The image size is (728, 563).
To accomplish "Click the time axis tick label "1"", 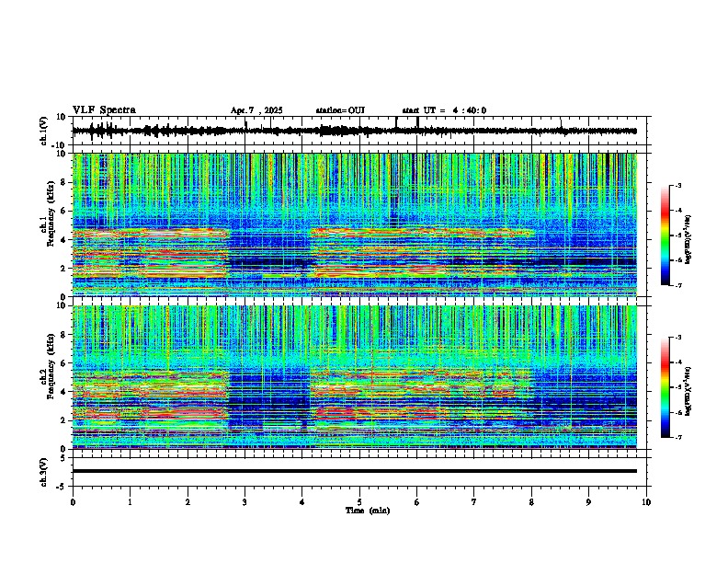I will [130, 502].
